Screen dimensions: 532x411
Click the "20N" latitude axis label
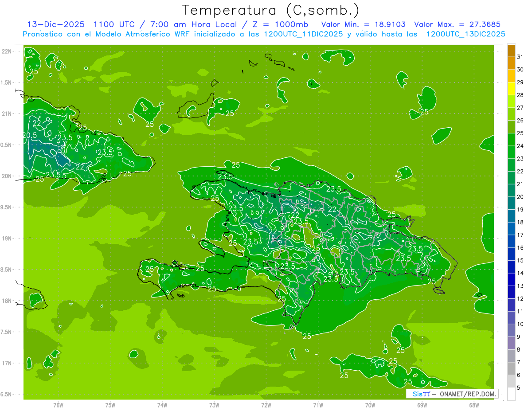click(7, 176)
